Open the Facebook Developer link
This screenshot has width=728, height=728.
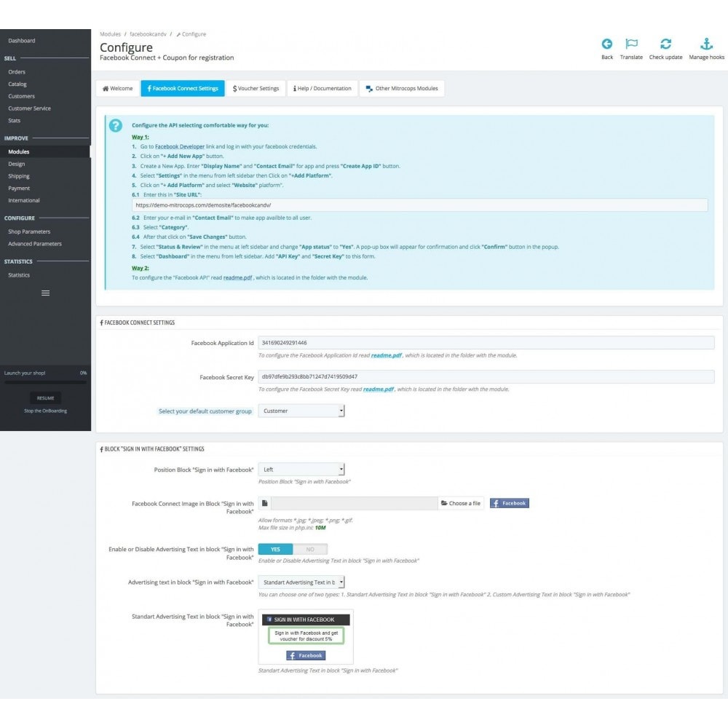179,147
